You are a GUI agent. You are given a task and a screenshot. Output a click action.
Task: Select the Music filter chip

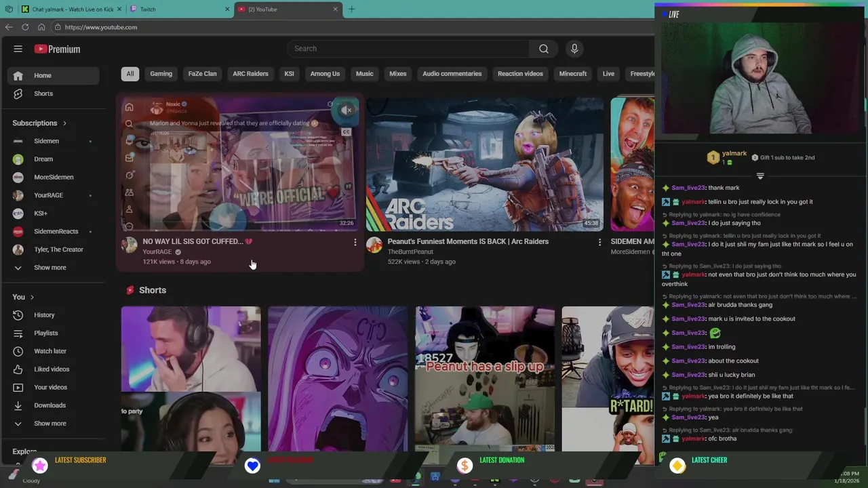(364, 74)
